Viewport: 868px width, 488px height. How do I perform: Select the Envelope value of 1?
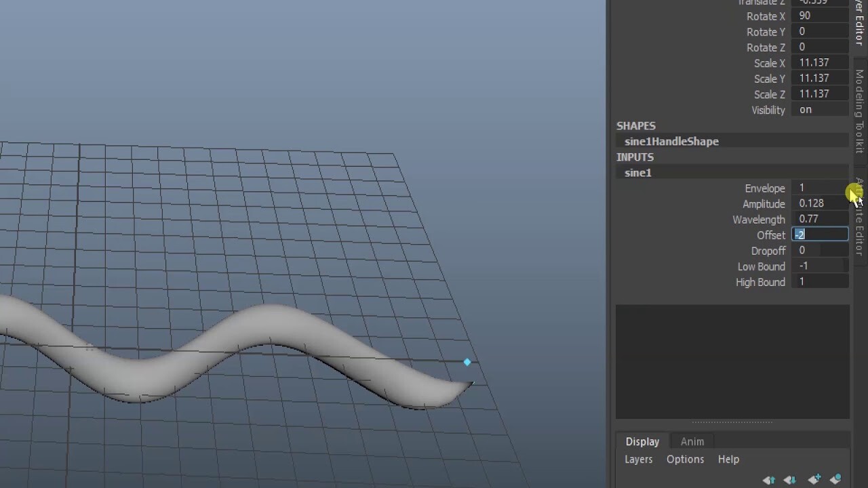tap(802, 188)
